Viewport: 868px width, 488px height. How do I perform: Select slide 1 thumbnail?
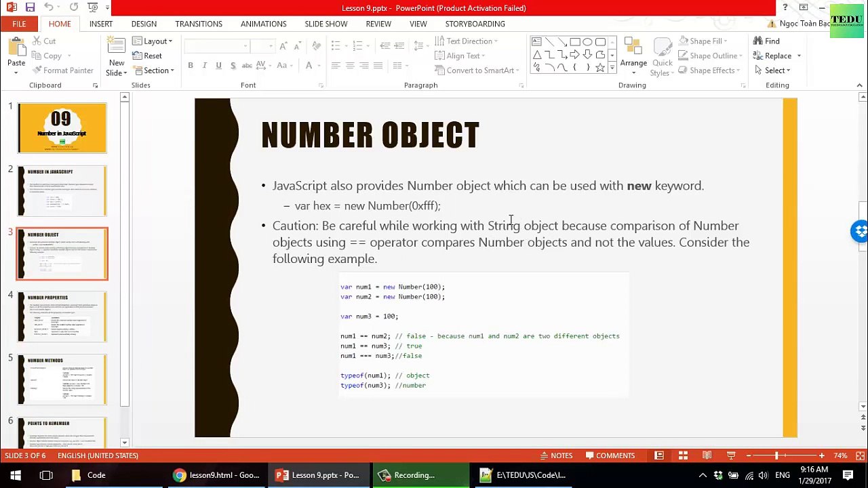pyautogui.click(x=62, y=128)
